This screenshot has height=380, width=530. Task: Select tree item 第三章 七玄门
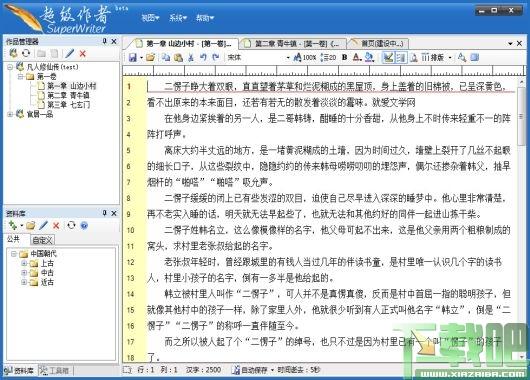[x=68, y=105]
